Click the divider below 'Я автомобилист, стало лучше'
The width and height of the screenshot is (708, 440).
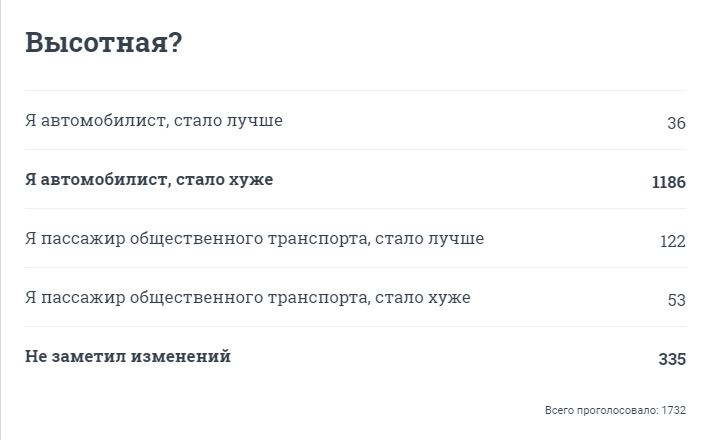tap(355, 150)
